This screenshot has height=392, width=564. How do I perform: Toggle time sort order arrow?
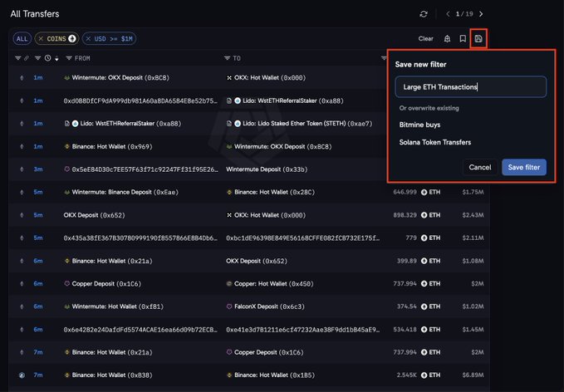[56, 59]
